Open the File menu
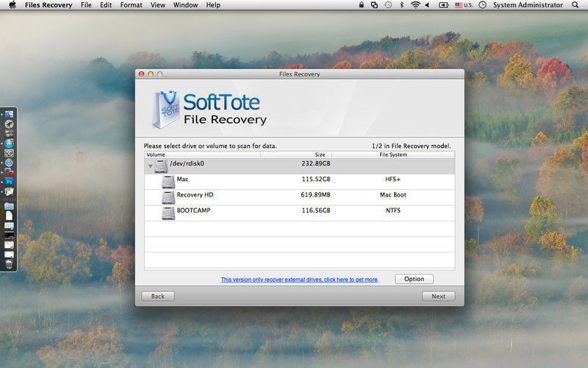This screenshot has height=368, width=588. pyautogui.click(x=86, y=5)
